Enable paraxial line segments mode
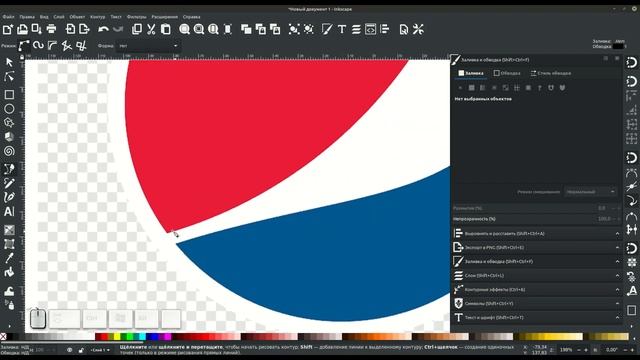This screenshot has width=640, height=360. click(81, 46)
